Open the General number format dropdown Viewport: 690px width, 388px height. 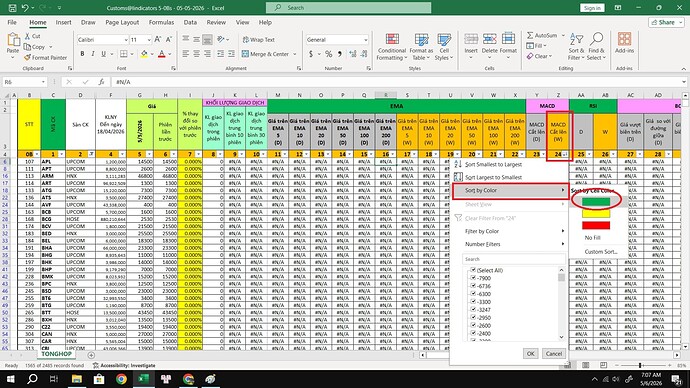coord(365,40)
